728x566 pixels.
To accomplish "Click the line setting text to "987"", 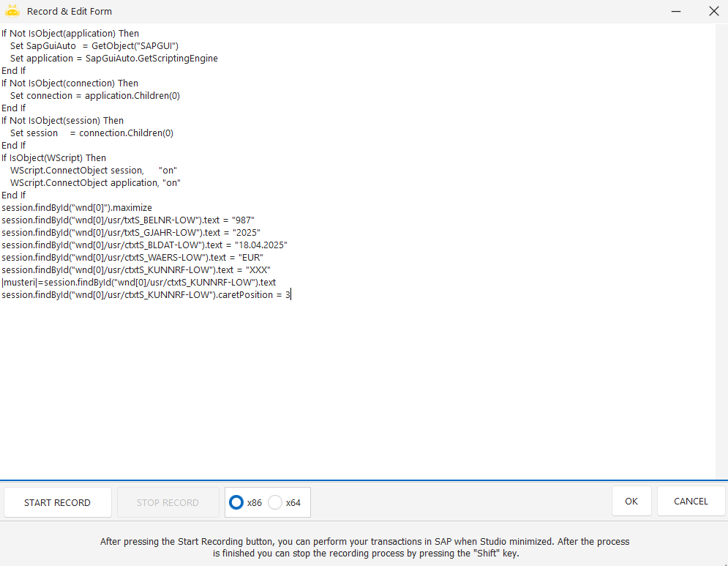I will pos(128,220).
